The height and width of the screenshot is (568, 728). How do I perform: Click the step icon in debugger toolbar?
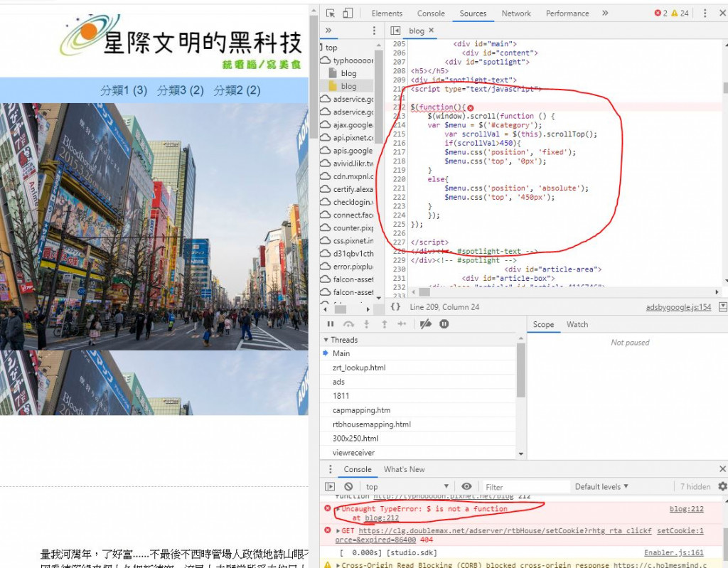tap(402, 323)
